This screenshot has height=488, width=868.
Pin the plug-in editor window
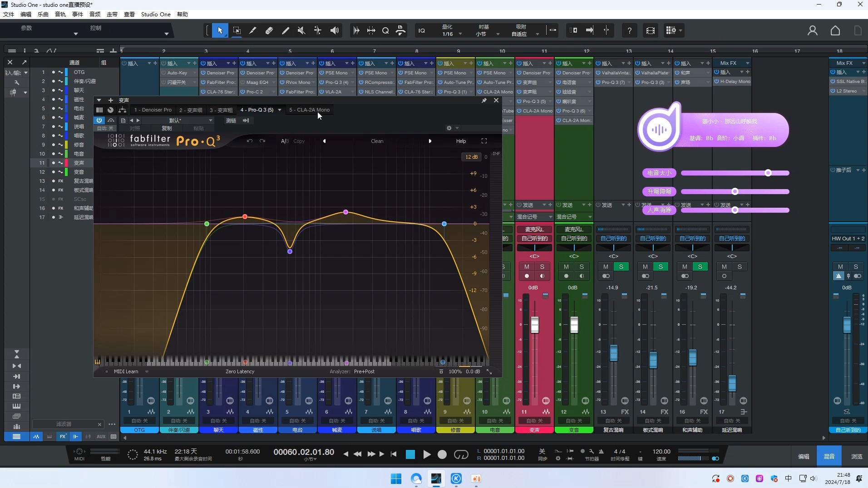click(x=484, y=100)
